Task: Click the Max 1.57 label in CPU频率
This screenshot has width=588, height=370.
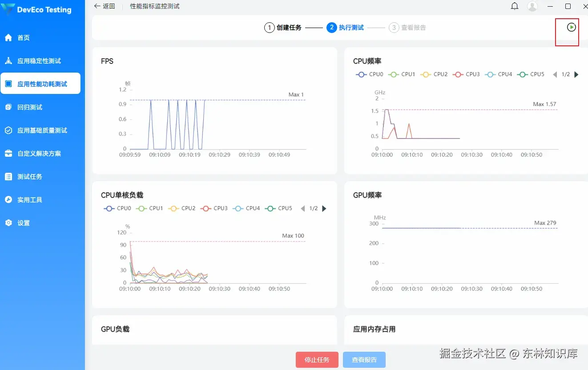Action: tap(544, 104)
